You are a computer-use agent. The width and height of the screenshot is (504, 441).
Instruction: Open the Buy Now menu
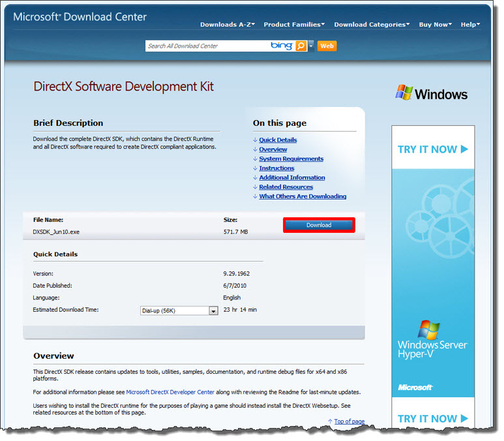436,24
